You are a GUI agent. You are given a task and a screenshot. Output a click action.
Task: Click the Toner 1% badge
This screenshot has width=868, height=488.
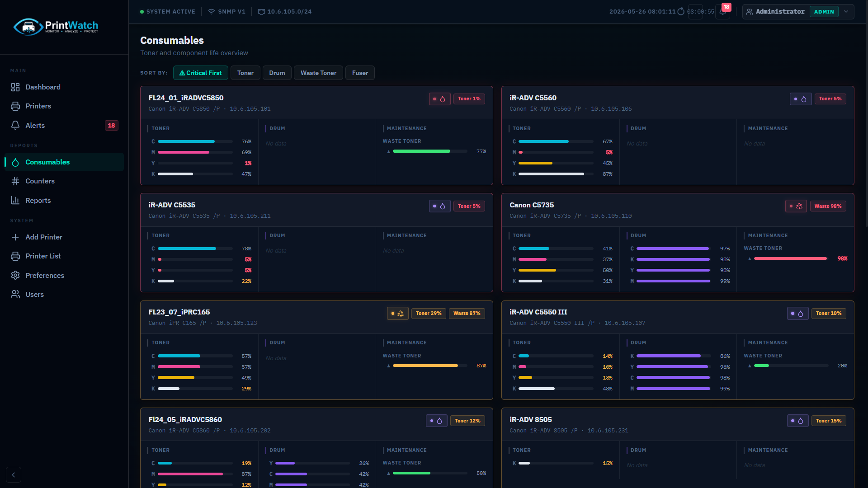[x=469, y=99]
